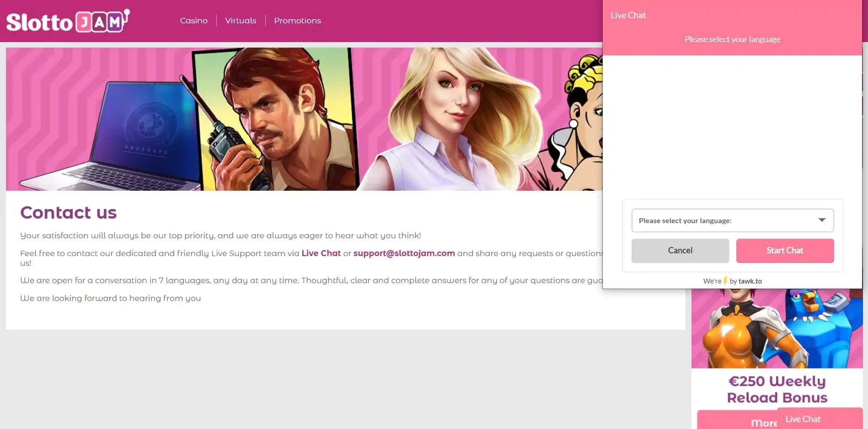
Task: Open the Casino menu item
Action: (x=193, y=21)
